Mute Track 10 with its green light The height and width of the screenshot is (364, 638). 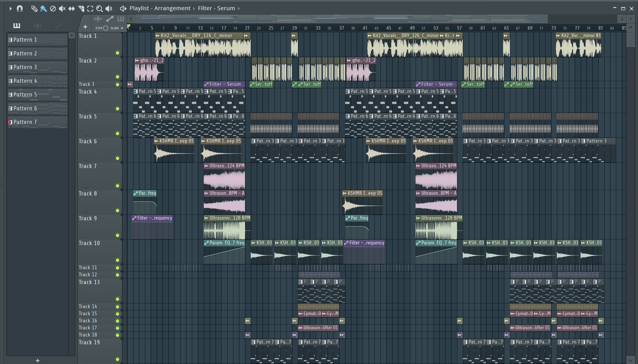[x=117, y=260]
